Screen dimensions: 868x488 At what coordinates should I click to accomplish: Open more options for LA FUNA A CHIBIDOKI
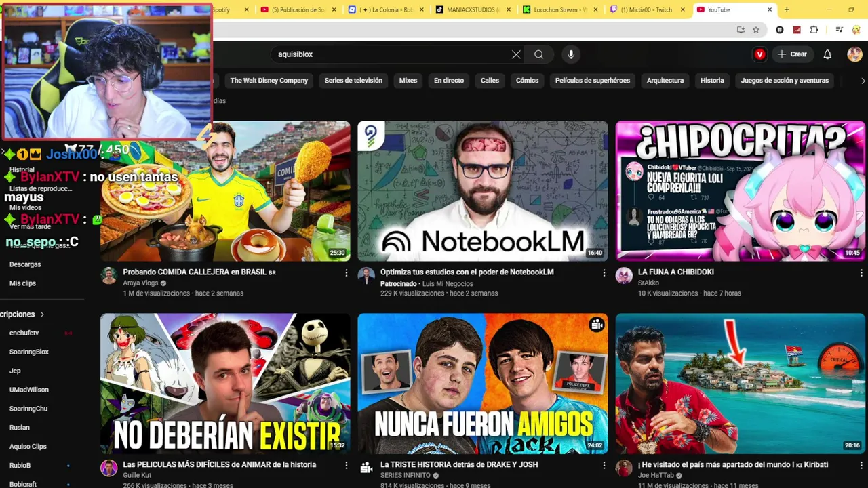(x=861, y=272)
